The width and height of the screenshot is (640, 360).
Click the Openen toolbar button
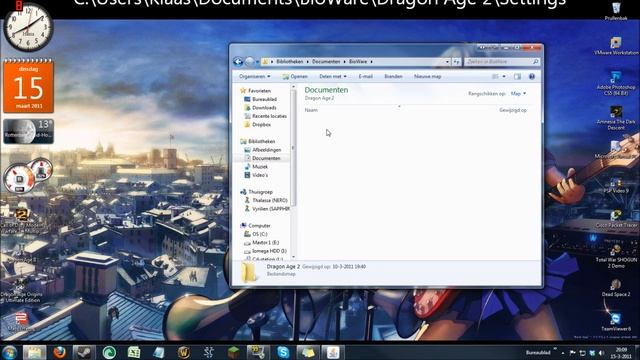click(295, 76)
